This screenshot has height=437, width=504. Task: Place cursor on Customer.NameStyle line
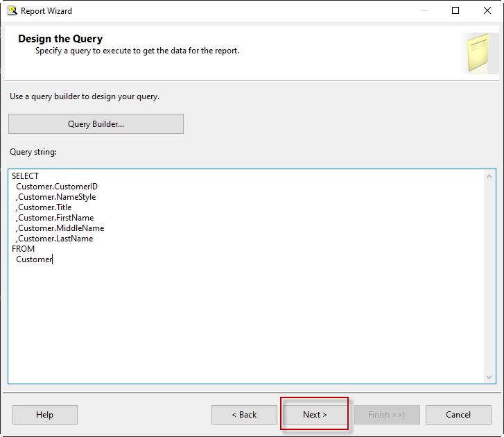(56, 197)
